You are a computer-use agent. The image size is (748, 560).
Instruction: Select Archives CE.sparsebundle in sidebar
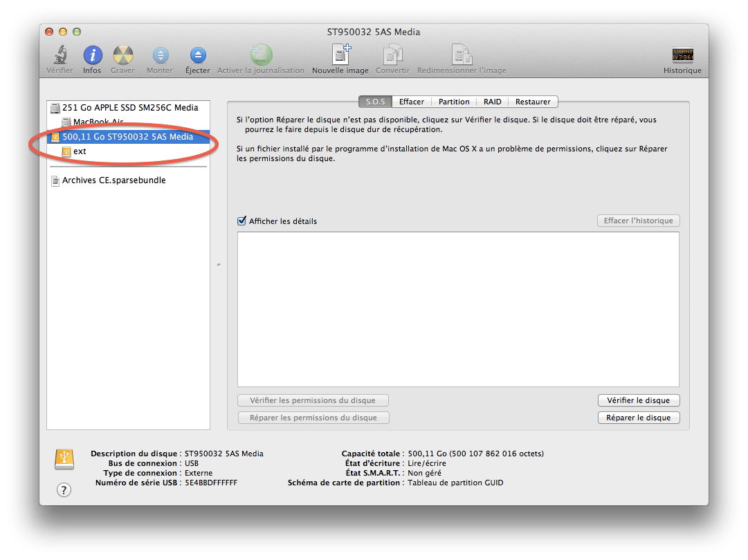[128, 180]
